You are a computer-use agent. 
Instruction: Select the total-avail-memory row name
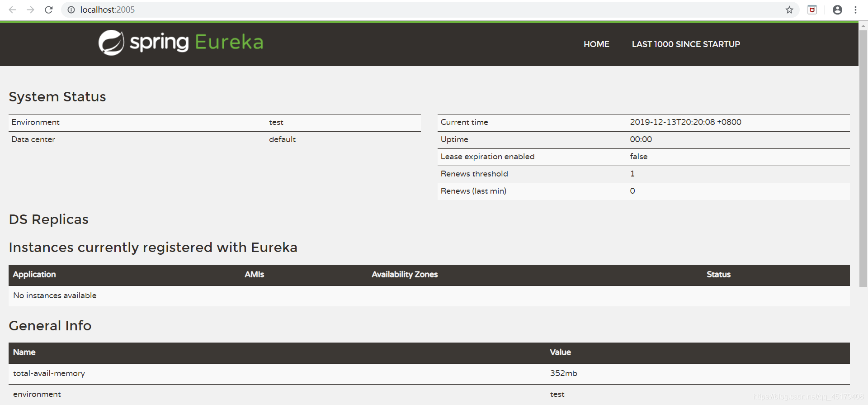click(49, 373)
